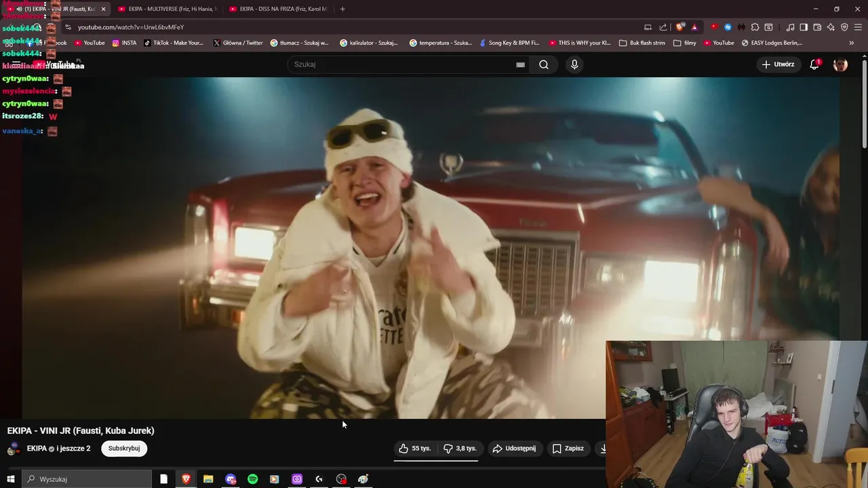Click the Subskrybuj subscribe button
Screen dimensions: 868x488
(x=124, y=449)
